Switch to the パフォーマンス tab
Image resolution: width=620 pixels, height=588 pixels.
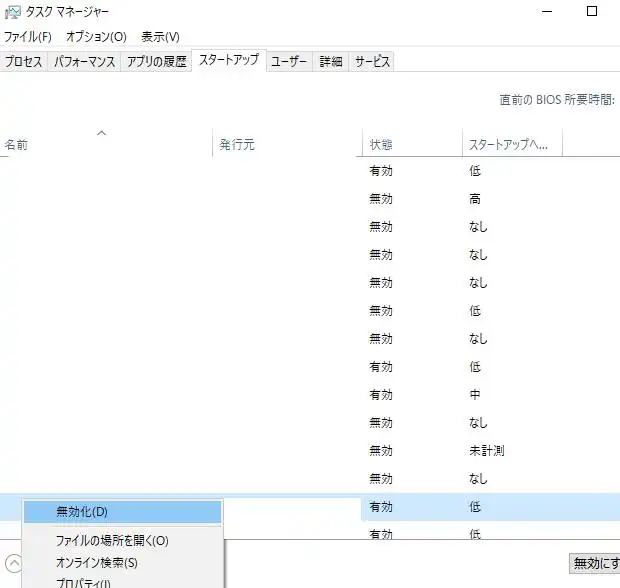coord(84,62)
